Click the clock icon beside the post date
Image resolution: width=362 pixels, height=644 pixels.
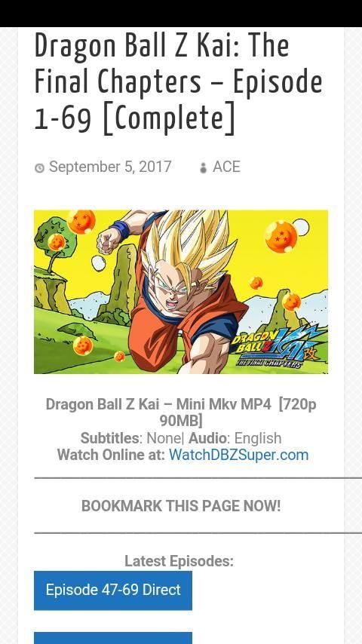click(39, 167)
